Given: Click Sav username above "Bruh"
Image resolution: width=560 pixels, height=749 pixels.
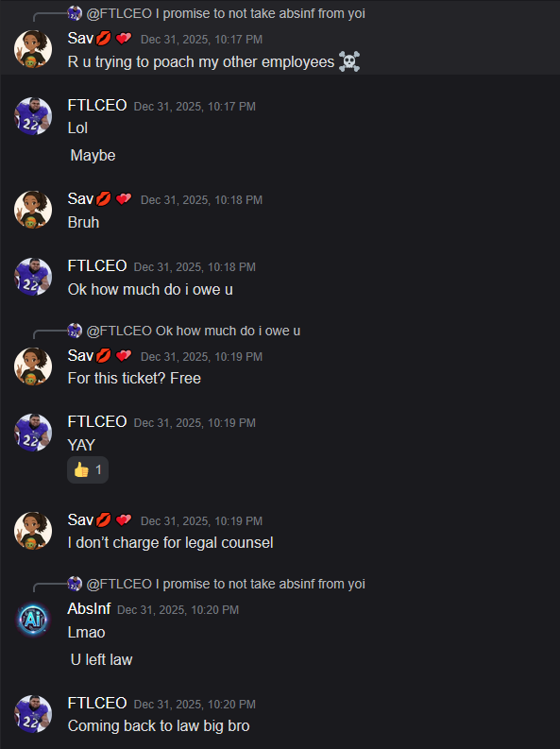Looking at the screenshot, I should coord(80,198).
